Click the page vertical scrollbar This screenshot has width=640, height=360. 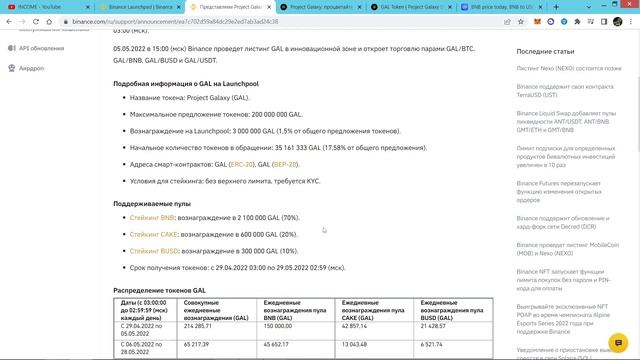(x=638, y=113)
